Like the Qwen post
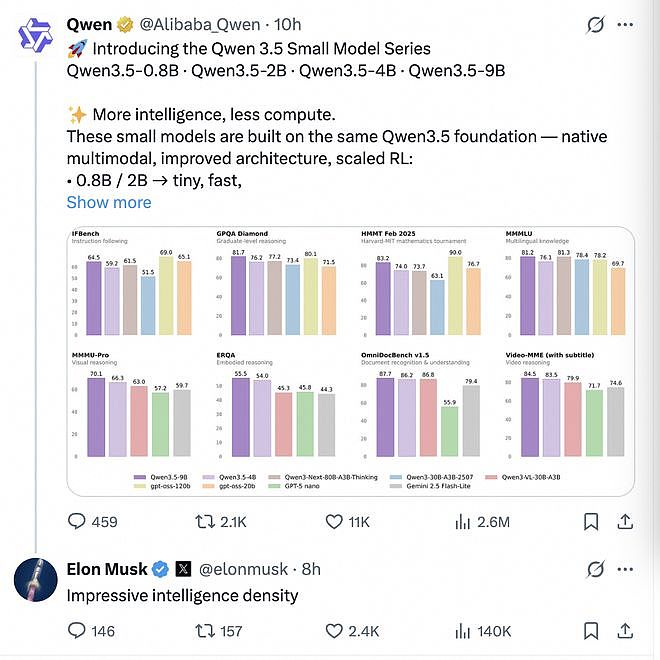660x660 pixels. coord(347,522)
